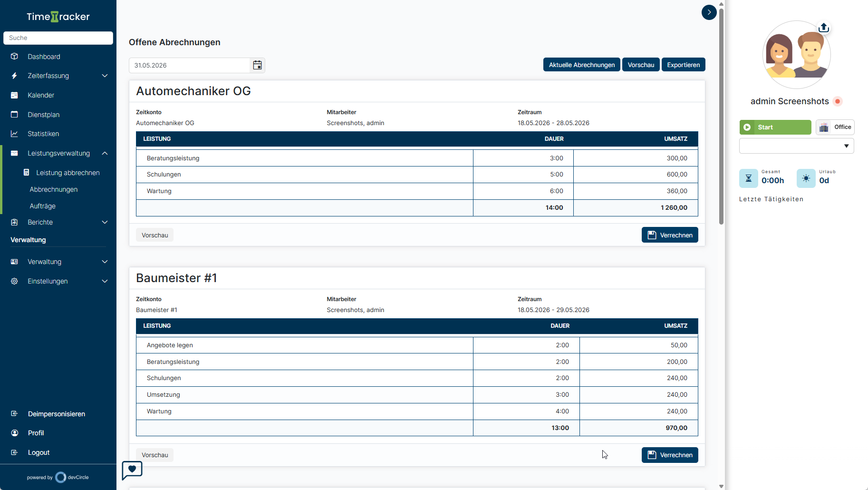The height and width of the screenshot is (490, 868).
Task: Click the feedback chat heart icon
Action: coord(132,470)
